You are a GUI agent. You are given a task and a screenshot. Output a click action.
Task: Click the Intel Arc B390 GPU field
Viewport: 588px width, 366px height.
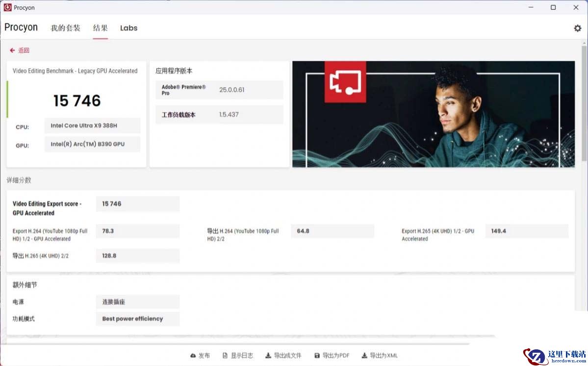click(x=92, y=144)
